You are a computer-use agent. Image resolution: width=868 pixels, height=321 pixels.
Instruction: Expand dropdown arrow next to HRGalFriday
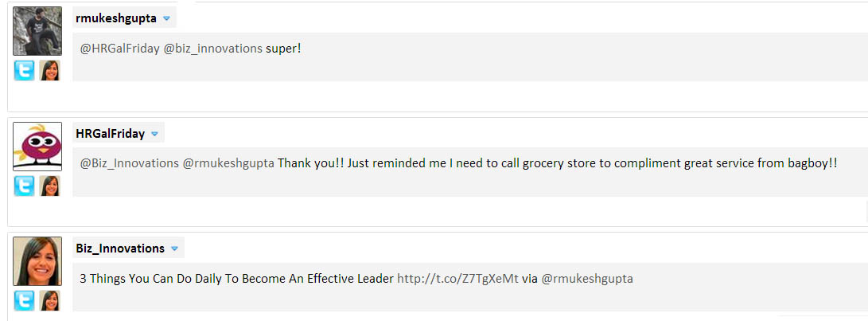tap(154, 134)
